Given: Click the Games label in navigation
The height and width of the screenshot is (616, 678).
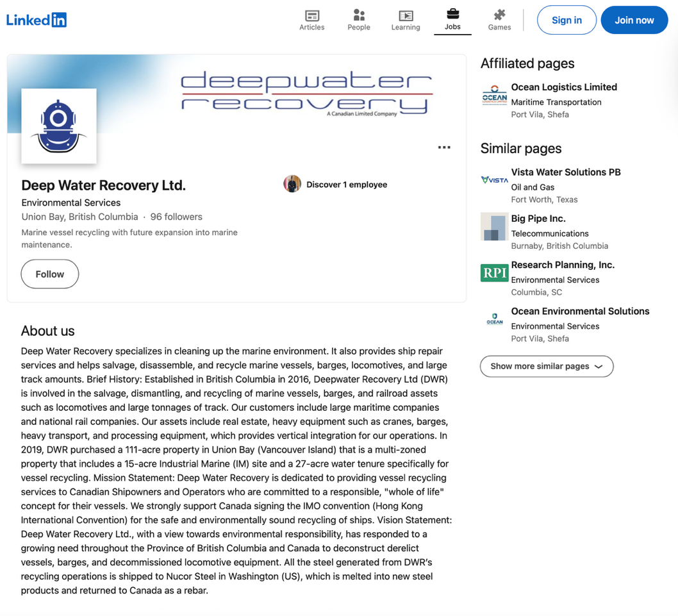Looking at the screenshot, I should pyautogui.click(x=499, y=28).
